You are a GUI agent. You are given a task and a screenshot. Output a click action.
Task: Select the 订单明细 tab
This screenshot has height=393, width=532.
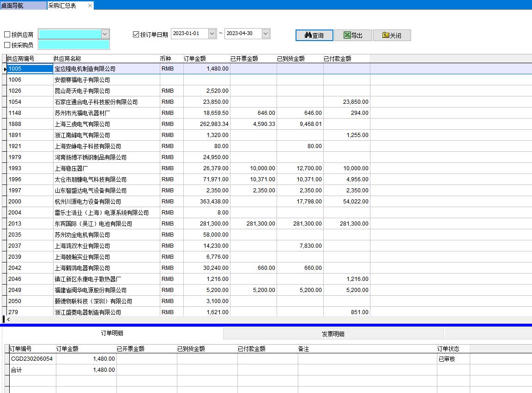coord(112,333)
